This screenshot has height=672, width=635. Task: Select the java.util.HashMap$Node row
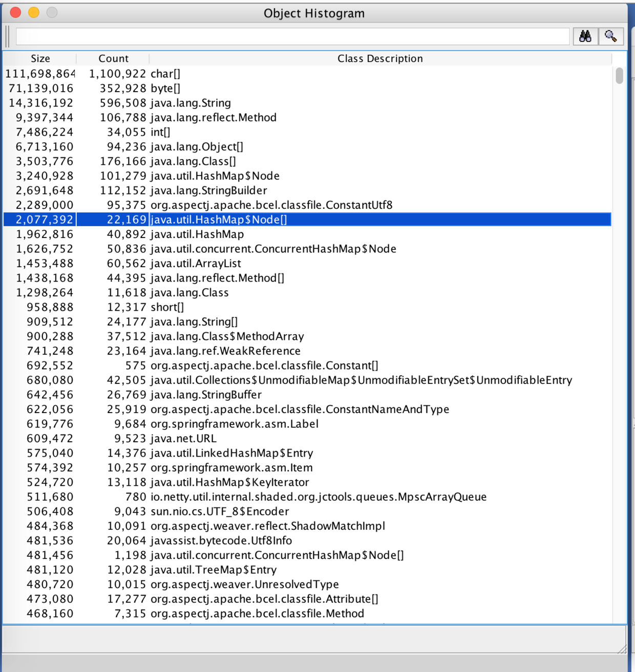tap(307, 176)
